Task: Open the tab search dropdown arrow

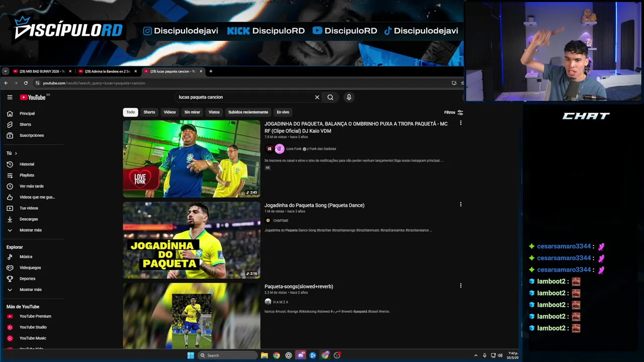Action: click(5, 71)
